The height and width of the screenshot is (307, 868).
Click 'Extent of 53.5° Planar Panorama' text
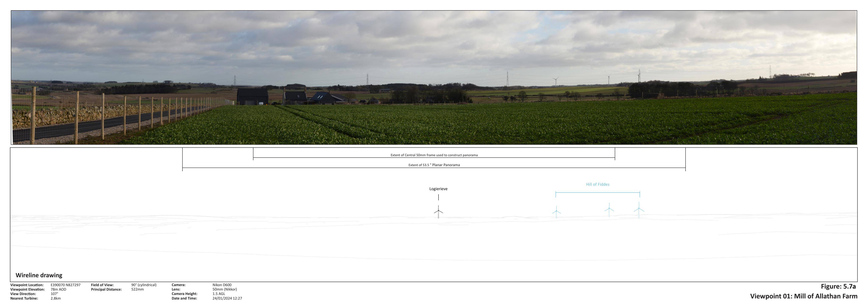pyautogui.click(x=434, y=165)
